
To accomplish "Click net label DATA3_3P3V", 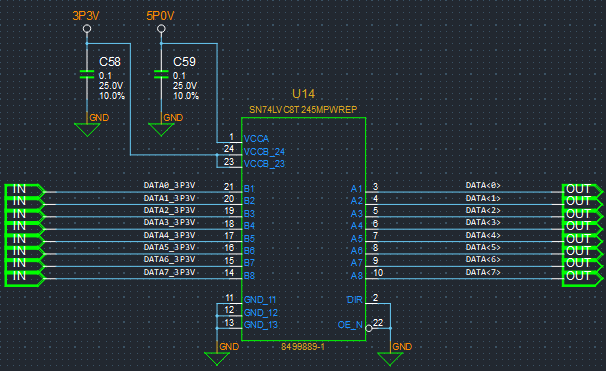I will point(169,223).
